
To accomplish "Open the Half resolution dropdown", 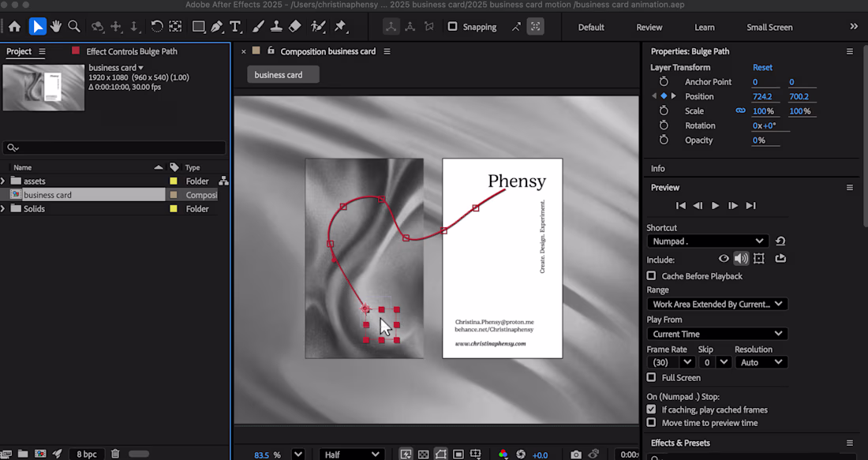I will click(352, 454).
